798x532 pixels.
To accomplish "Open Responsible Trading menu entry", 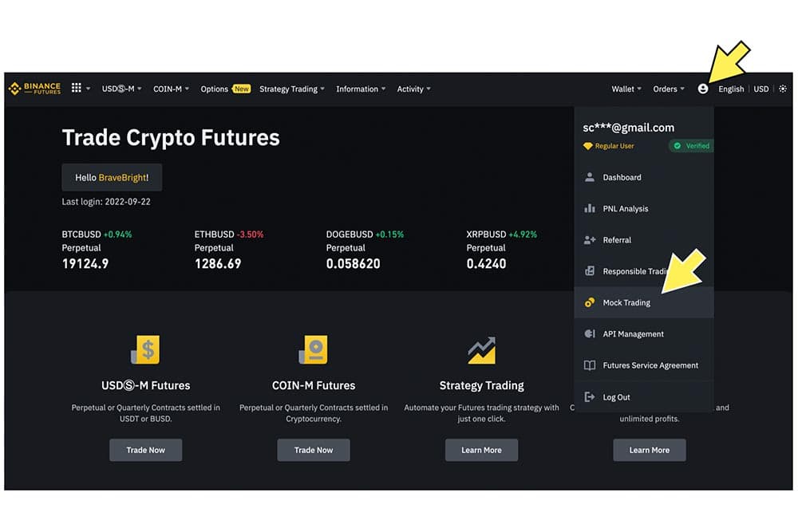I will [x=644, y=271].
